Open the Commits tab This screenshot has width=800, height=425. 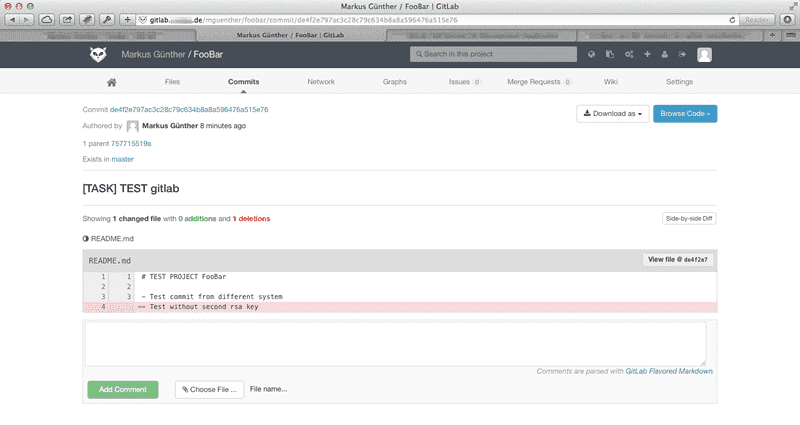click(243, 82)
